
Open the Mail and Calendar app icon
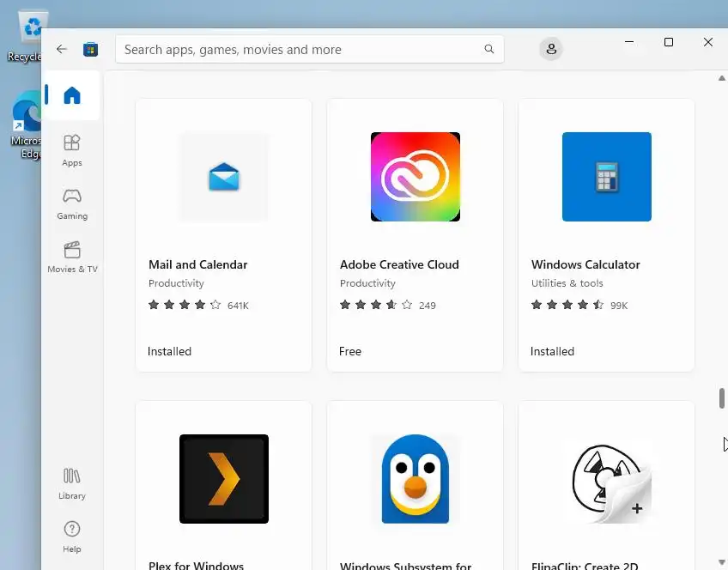224,177
